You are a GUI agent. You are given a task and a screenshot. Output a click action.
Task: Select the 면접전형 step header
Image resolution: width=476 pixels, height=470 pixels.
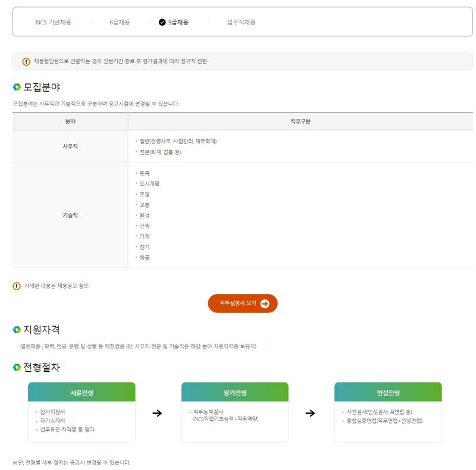(388, 392)
